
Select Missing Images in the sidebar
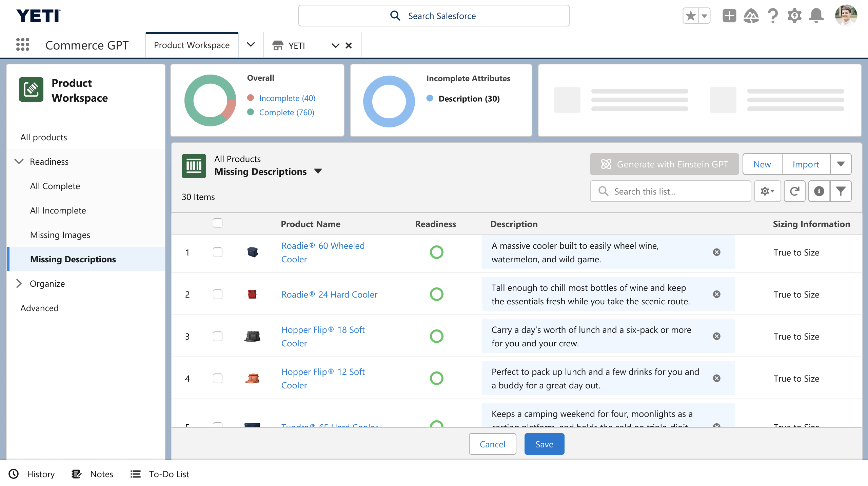point(60,235)
